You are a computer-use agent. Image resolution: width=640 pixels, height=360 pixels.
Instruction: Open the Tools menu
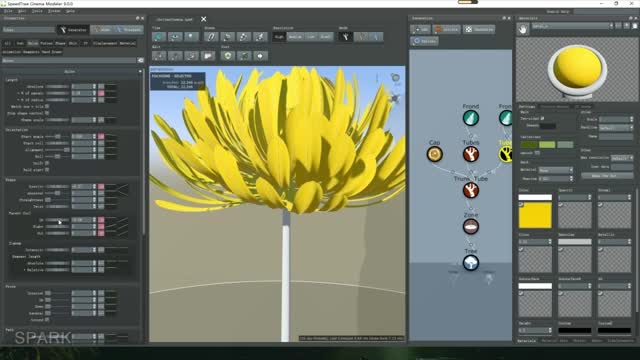point(37,11)
